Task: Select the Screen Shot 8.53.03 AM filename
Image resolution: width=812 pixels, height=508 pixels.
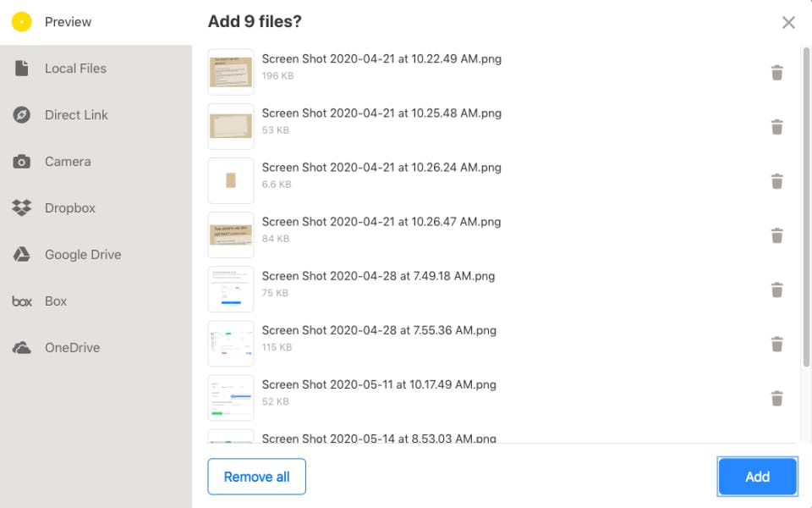Action: pos(381,439)
